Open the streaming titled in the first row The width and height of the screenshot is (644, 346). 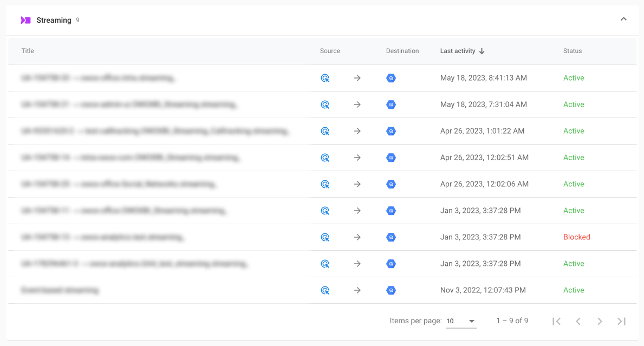(x=97, y=78)
